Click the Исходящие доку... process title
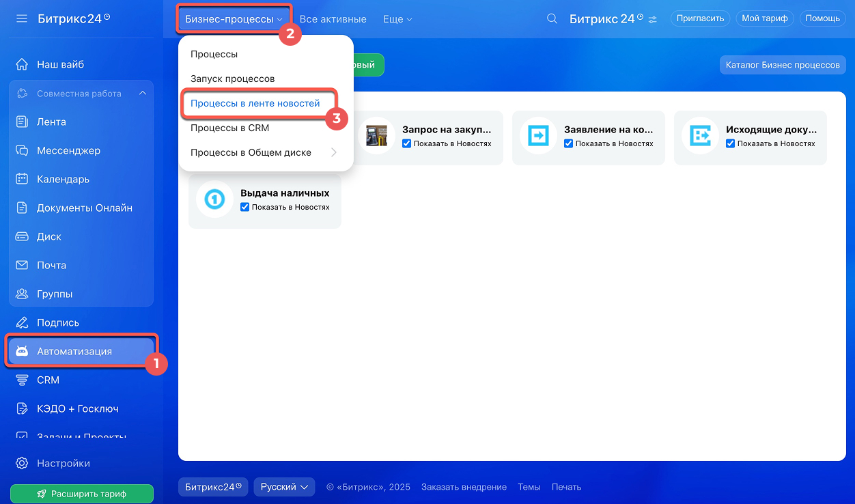The width and height of the screenshot is (855, 504). pyautogui.click(x=771, y=130)
